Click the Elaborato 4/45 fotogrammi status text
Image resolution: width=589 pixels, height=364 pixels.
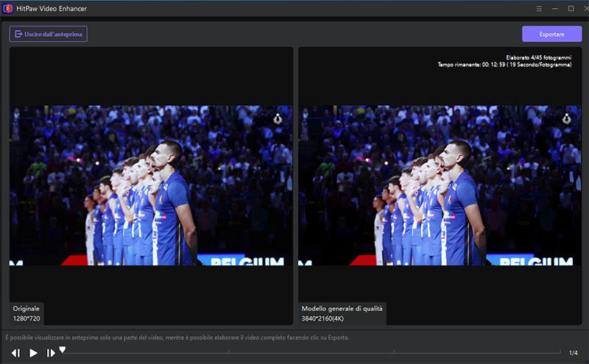(x=538, y=57)
